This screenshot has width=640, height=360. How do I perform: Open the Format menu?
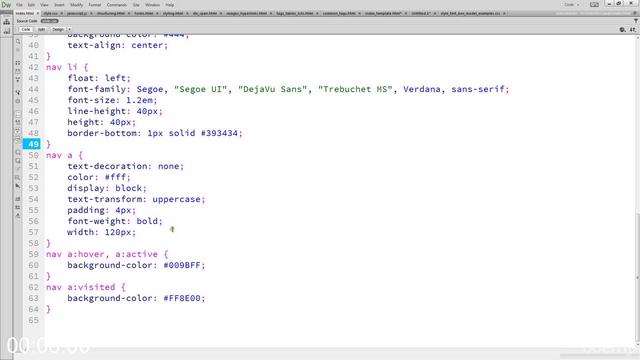[95, 5]
